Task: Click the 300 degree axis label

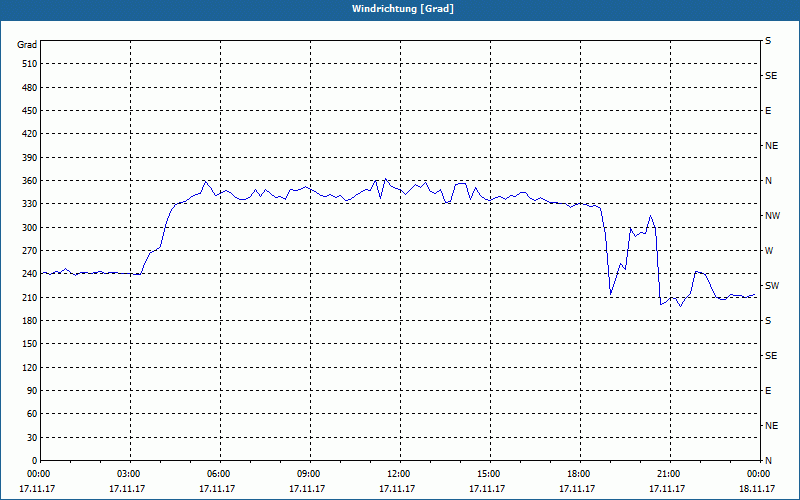Action: [x=29, y=228]
